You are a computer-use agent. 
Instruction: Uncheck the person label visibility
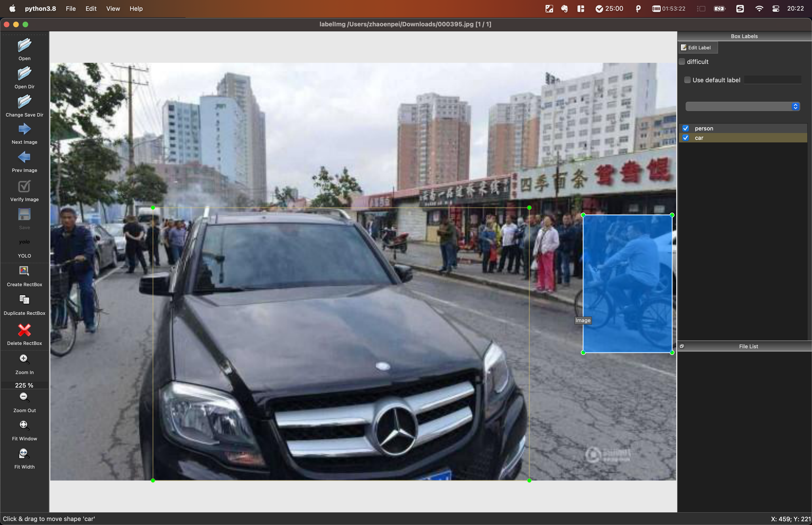coord(686,129)
